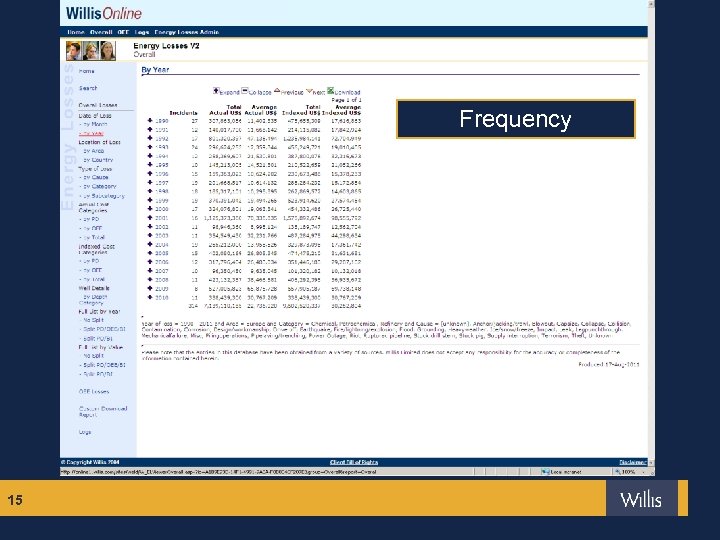Click the Local intranet zone icon in status bar
This screenshot has width=720, height=540.
tap(545, 472)
